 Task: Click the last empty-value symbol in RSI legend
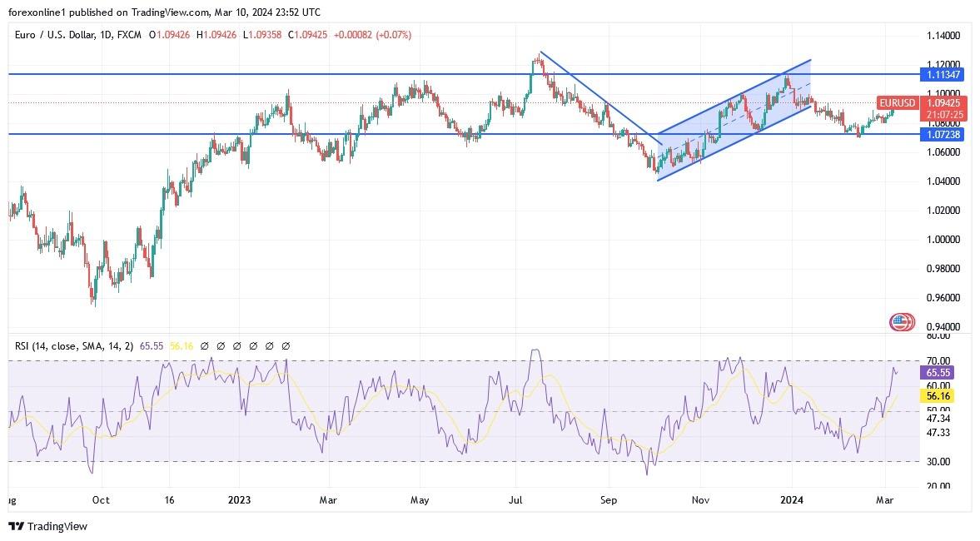coord(286,345)
